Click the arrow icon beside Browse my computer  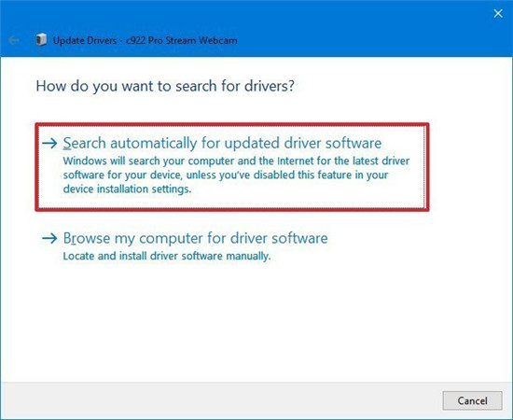(x=49, y=238)
